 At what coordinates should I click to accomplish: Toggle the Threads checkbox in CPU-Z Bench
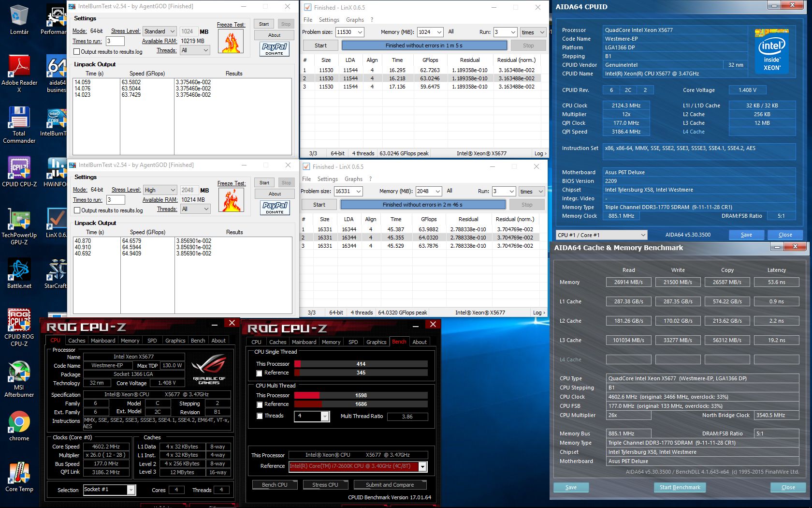[x=260, y=416]
